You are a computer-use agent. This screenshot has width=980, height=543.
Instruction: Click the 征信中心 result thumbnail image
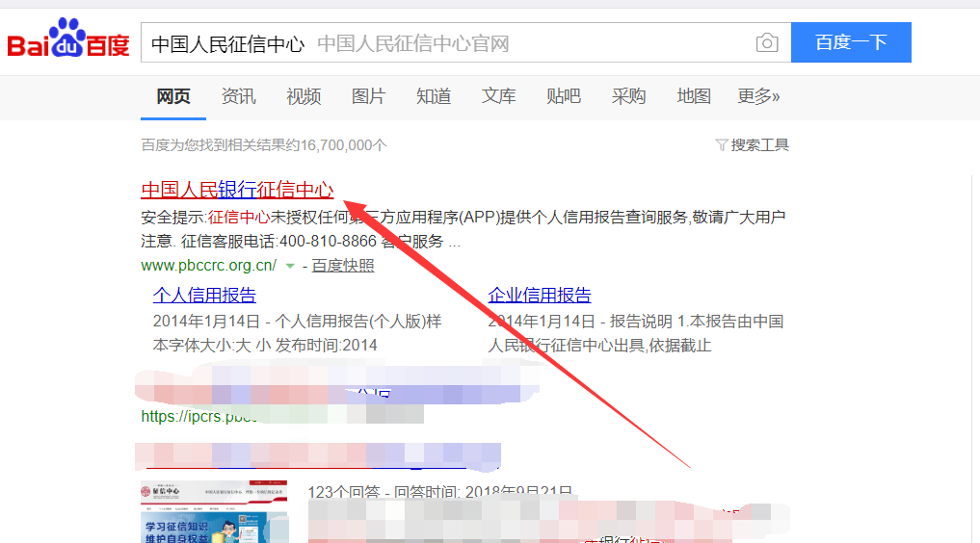(x=214, y=511)
